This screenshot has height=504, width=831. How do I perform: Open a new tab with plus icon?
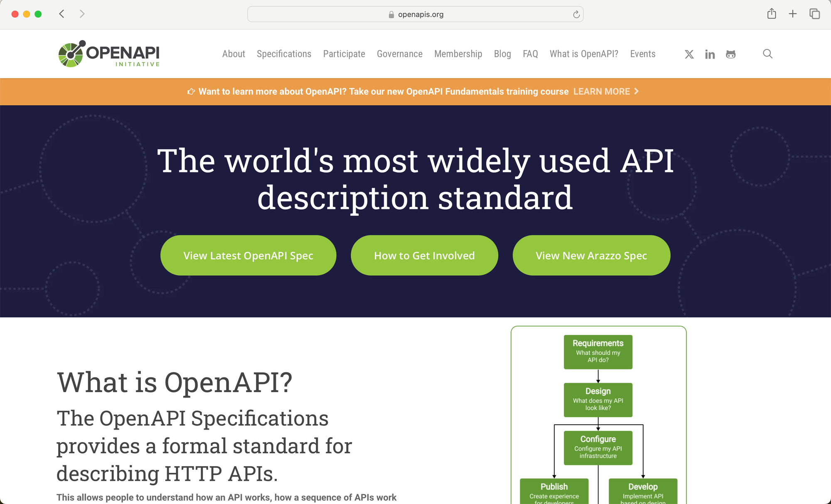point(793,14)
